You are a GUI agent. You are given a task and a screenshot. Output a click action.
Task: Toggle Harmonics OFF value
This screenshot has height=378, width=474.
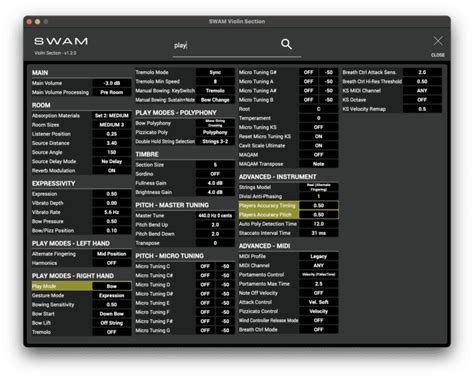point(112,263)
